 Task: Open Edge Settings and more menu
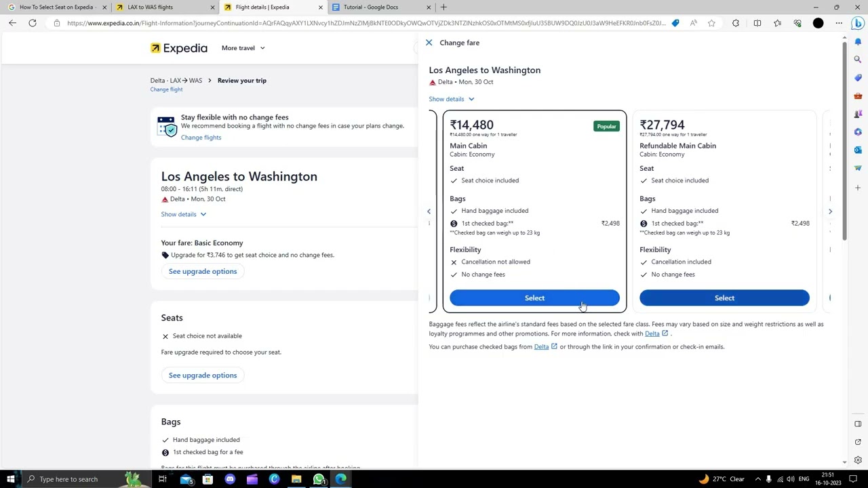pos(839,23)
